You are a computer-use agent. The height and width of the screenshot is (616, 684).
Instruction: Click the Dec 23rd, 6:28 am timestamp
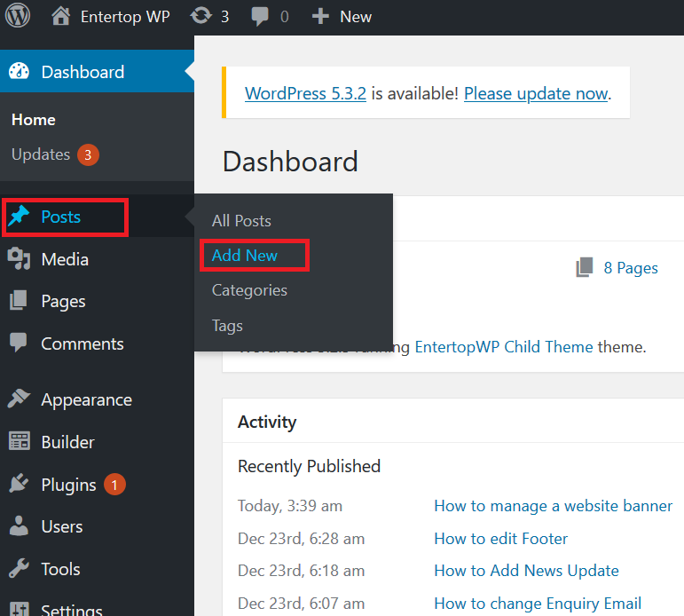[x=301, y=539]
